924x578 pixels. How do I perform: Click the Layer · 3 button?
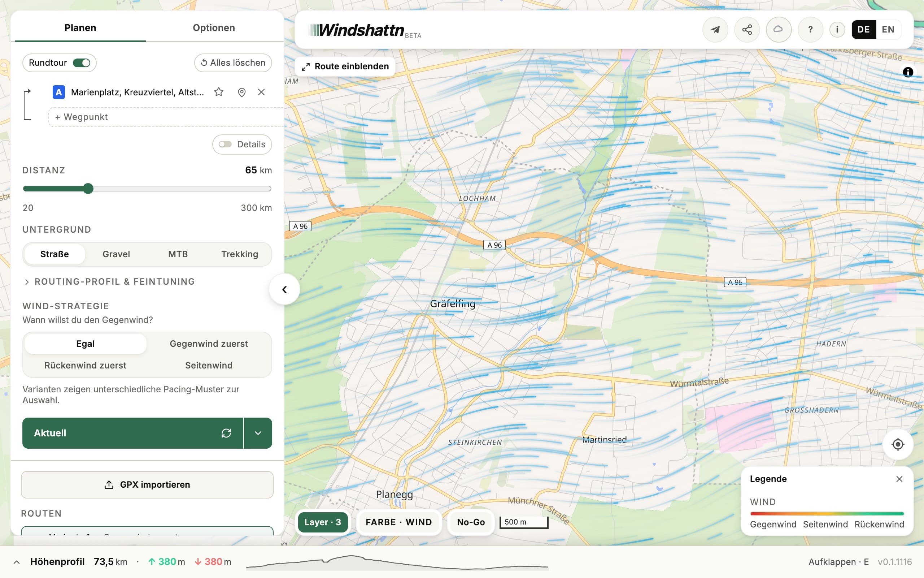click(x=323, y=522)
